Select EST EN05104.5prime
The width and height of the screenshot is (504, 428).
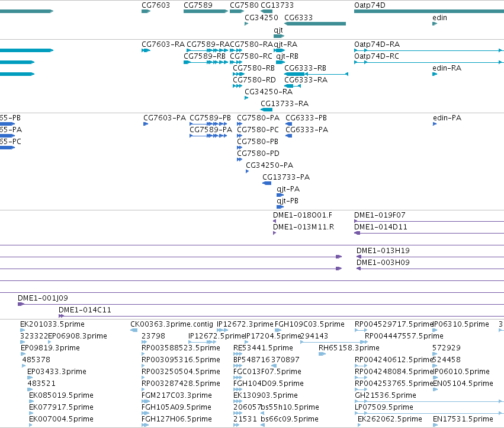tap(463, 384)
